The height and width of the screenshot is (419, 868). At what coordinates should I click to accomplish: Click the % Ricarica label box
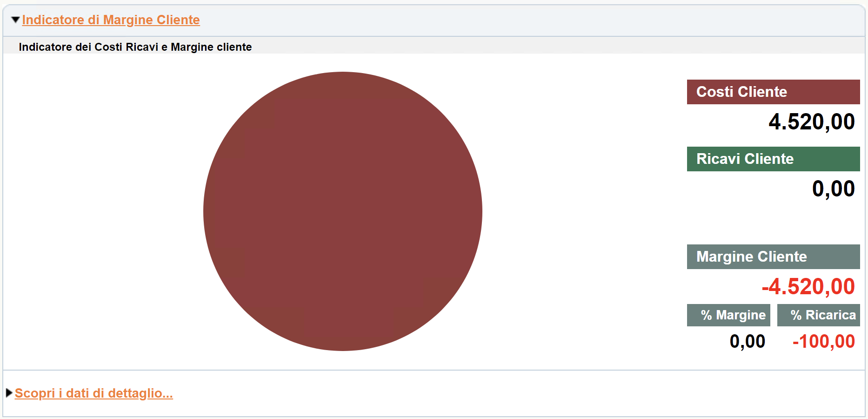(x=818, y=315)
